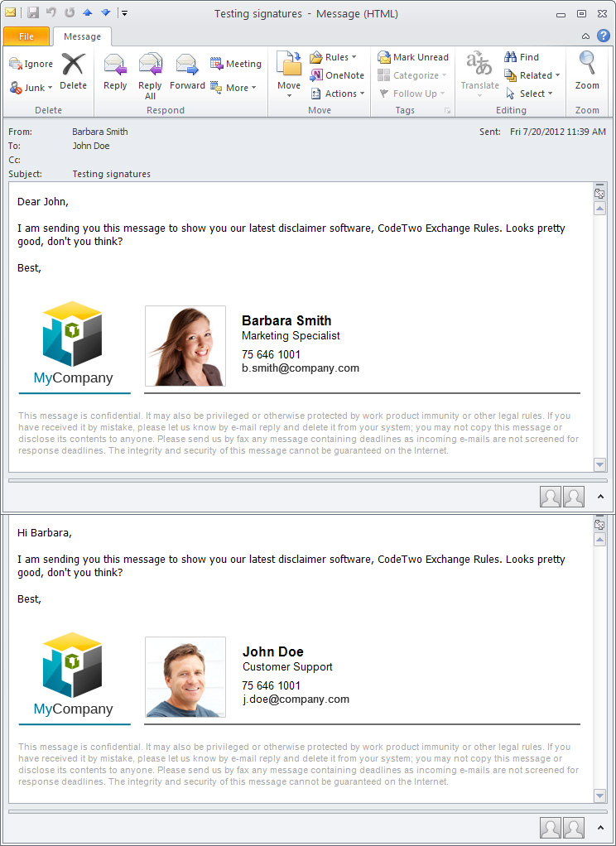The image size is (616, 846).
Task: Click the first contact avatar in lower People Pane
Action: (x=550, y=827)
